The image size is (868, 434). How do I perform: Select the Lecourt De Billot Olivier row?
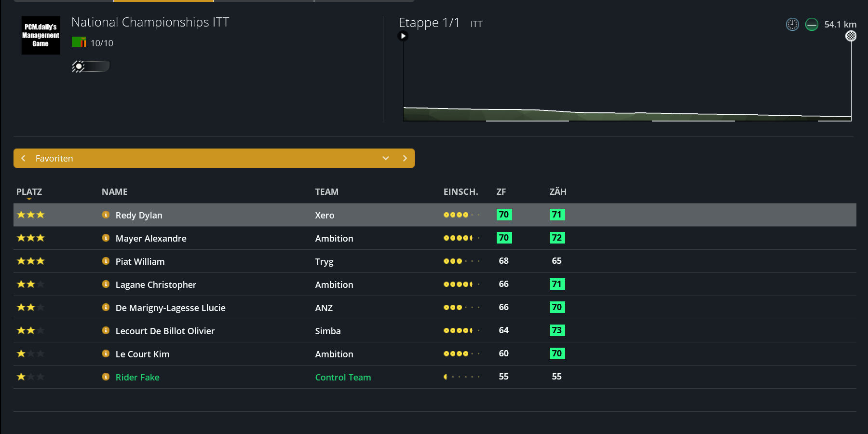coord(435,331)
